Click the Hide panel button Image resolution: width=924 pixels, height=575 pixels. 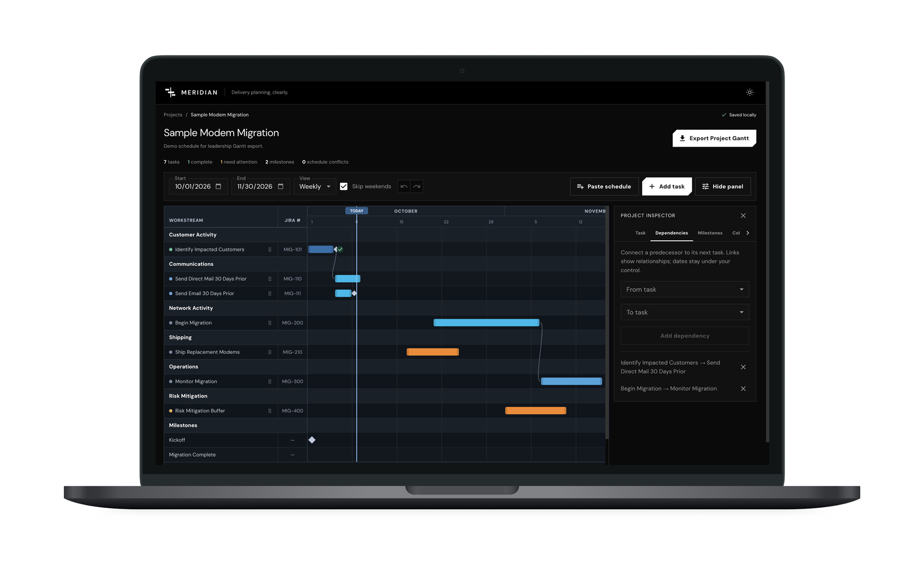(723, 186)
